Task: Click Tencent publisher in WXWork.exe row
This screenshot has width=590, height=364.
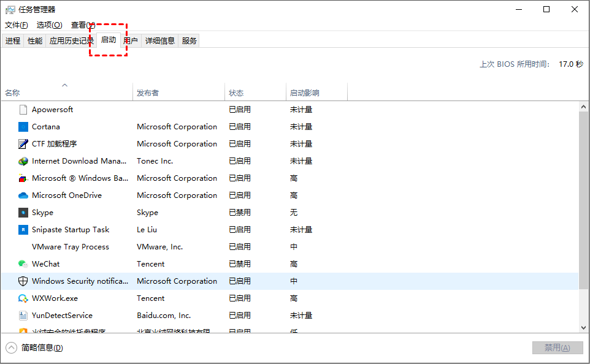Action: point(150,298)
